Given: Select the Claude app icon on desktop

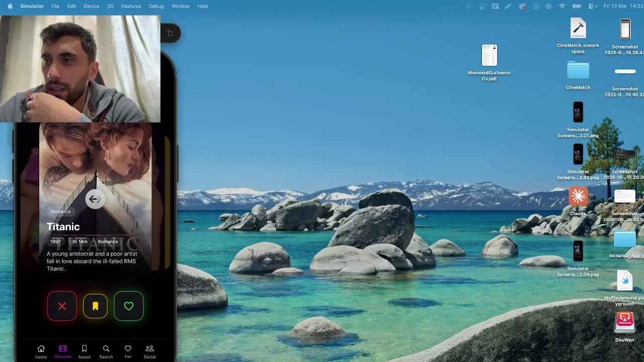Looking at the screenshot, I should [x=578, y=201].
